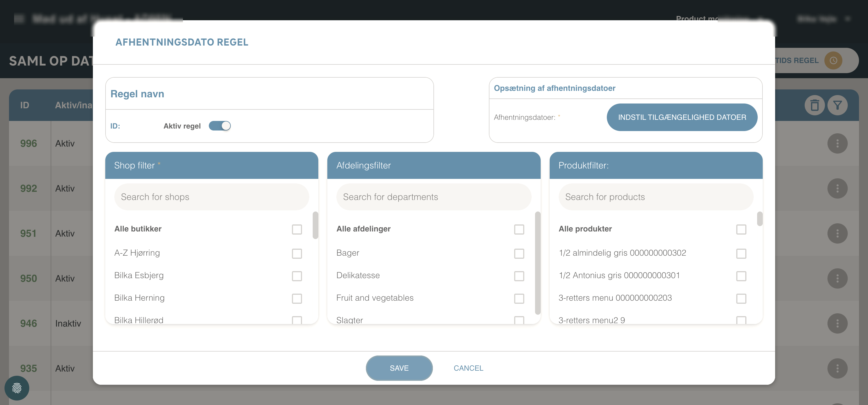Open the hamburger menu in top bar

(x=19, y=19)
